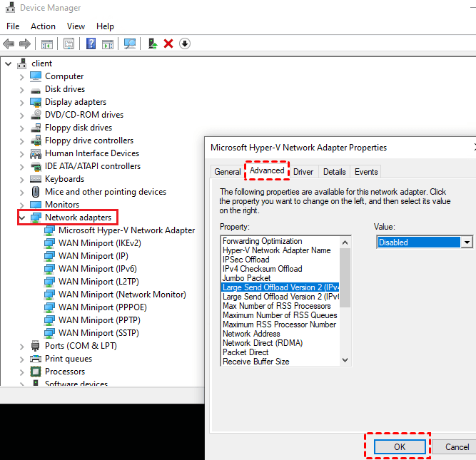
Task: Switch to the Details tab
Action: coord(334,172)
